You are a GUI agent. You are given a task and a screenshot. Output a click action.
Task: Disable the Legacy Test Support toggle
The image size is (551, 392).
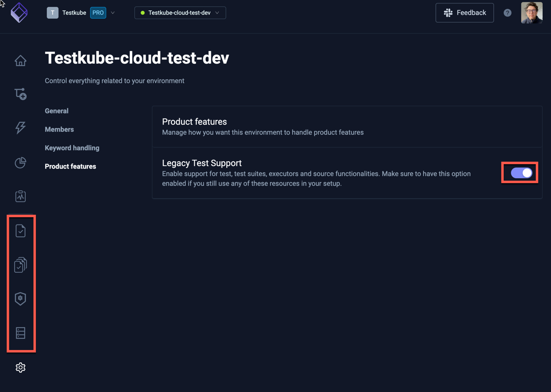pos(521,173)
